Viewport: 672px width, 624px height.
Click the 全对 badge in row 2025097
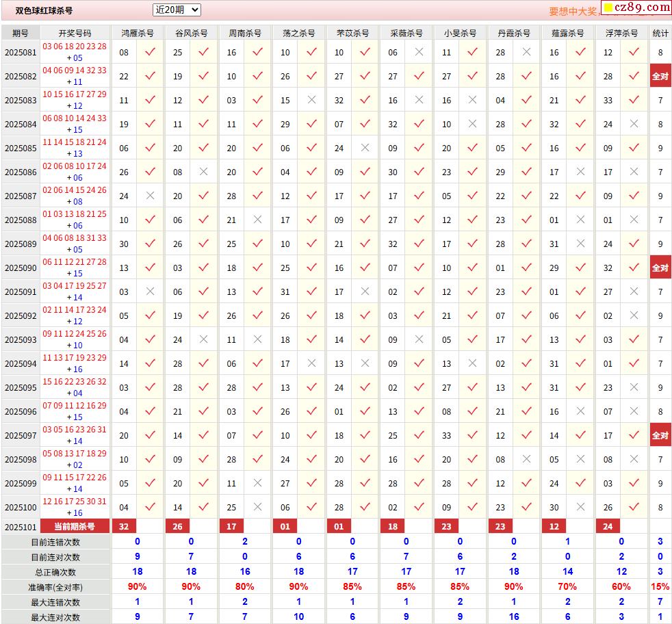660,435
